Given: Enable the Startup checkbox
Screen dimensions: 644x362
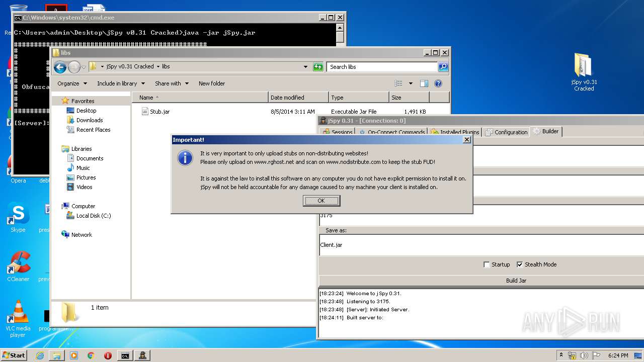Looking at the screenshot, I should tap(487, 264).
